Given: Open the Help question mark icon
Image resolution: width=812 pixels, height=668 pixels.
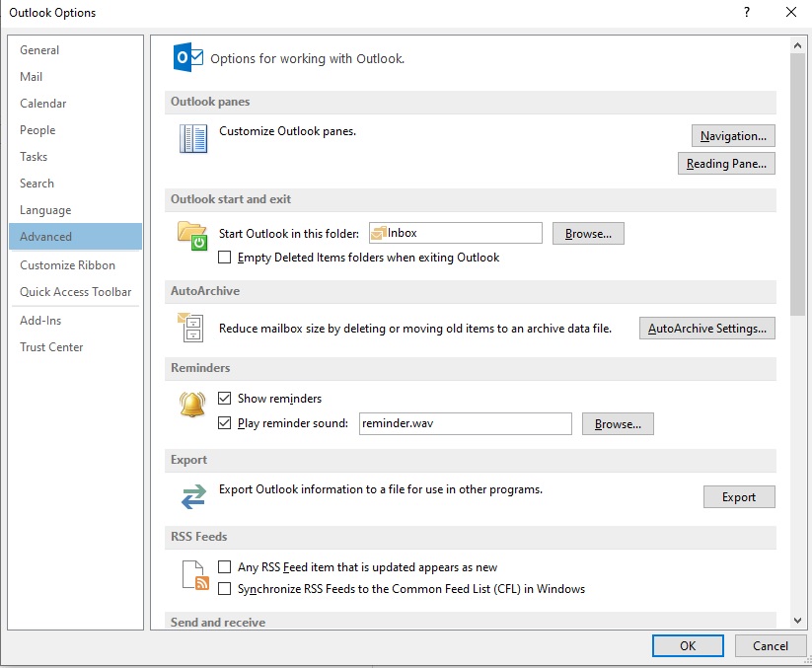Looking at the screenshot, I should (x=747, y=12).
